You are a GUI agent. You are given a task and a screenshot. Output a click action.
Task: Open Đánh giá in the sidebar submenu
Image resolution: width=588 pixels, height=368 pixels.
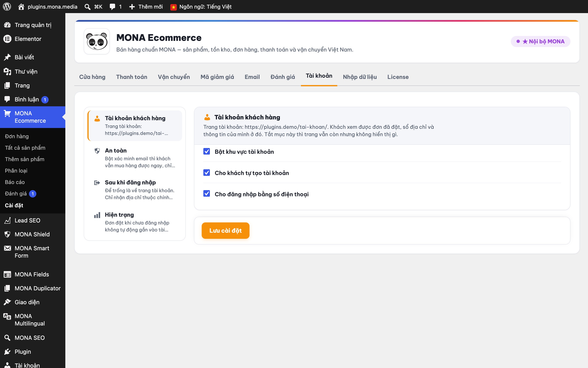16,193
